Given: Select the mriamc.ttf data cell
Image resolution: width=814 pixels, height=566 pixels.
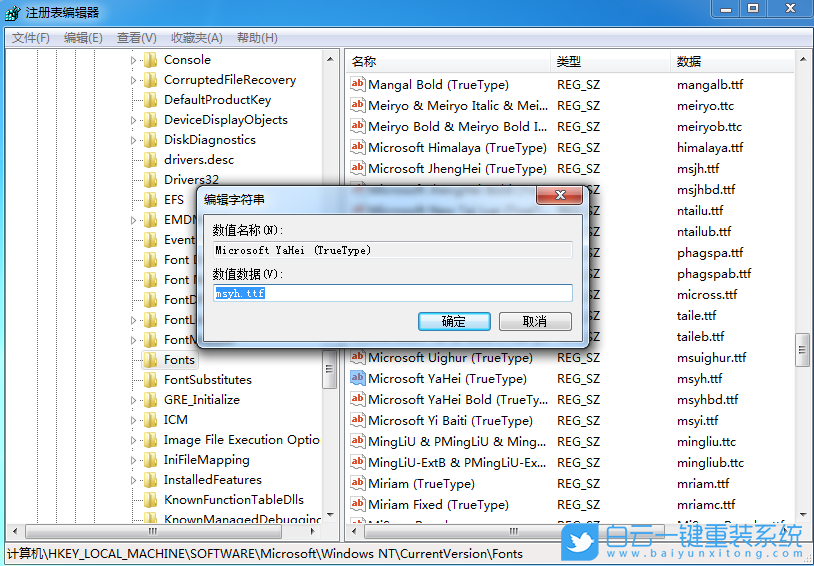Looking at the screenshot, I should click(x=706, y=504).
